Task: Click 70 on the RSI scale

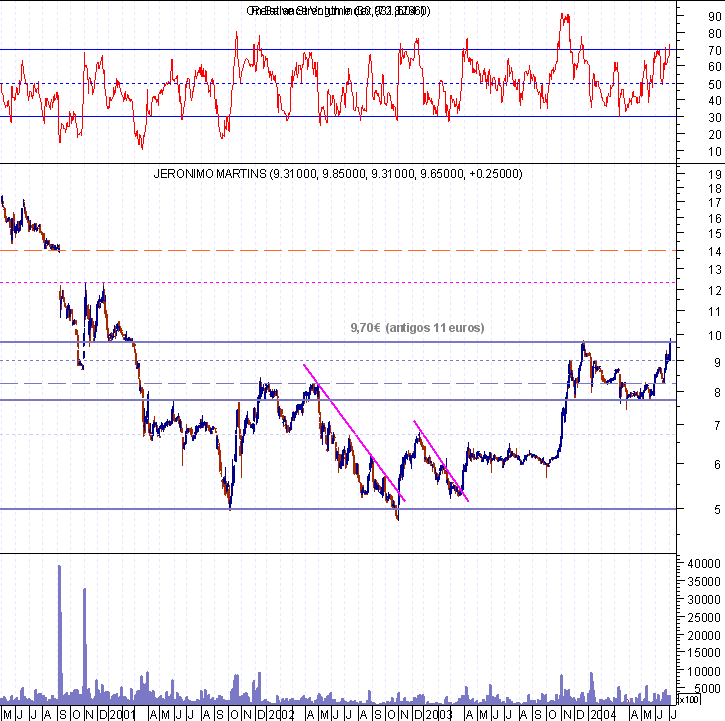Action: (x=714, y=50)
